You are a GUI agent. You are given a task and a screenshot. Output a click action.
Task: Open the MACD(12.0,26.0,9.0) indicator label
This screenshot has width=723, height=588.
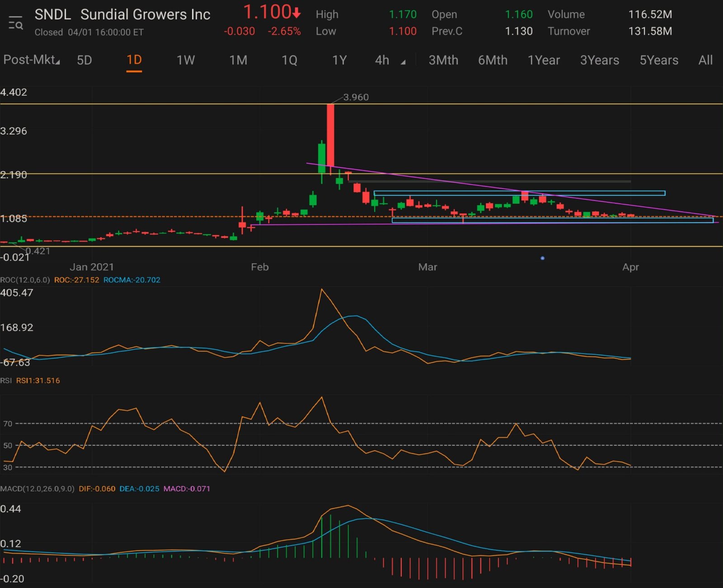pyautogui.click(x=37, y=489)
